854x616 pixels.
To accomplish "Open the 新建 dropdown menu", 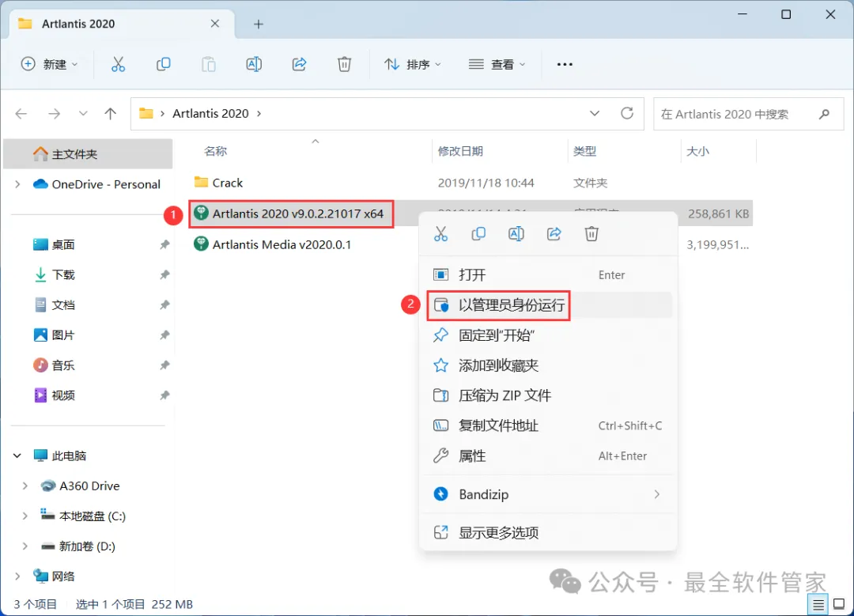I will (49, 64).
